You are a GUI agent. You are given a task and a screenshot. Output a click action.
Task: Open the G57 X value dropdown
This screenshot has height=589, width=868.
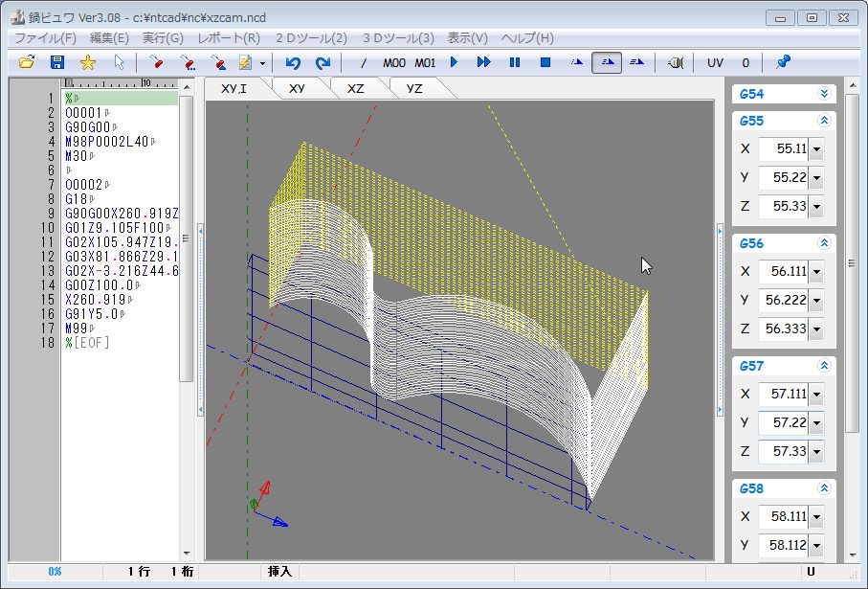coord(816,394)
